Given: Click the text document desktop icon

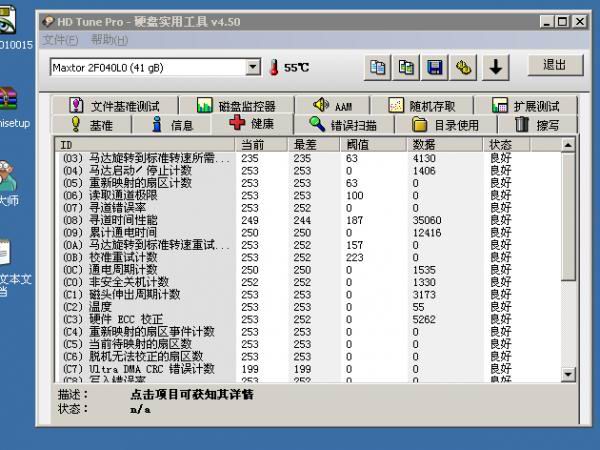Looking at the screenshot, I should pos(5,253).
